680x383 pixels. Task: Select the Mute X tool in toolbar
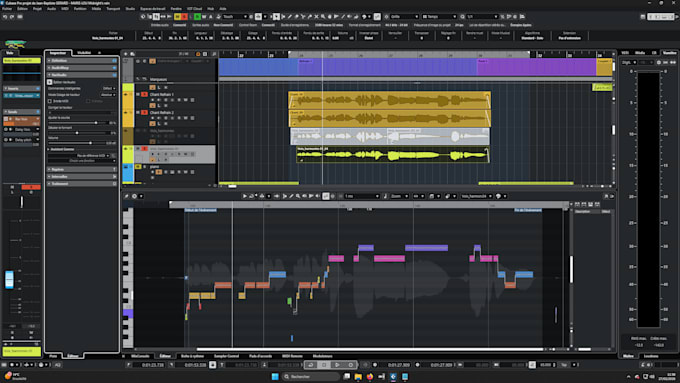click(x=316, y=16)
